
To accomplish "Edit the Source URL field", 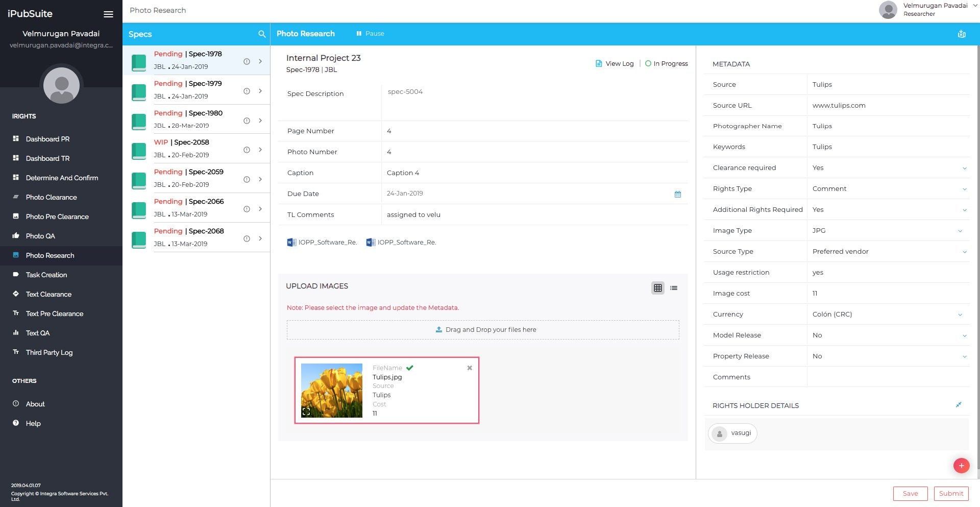I will pyautogui.click(x=888, y=106).
